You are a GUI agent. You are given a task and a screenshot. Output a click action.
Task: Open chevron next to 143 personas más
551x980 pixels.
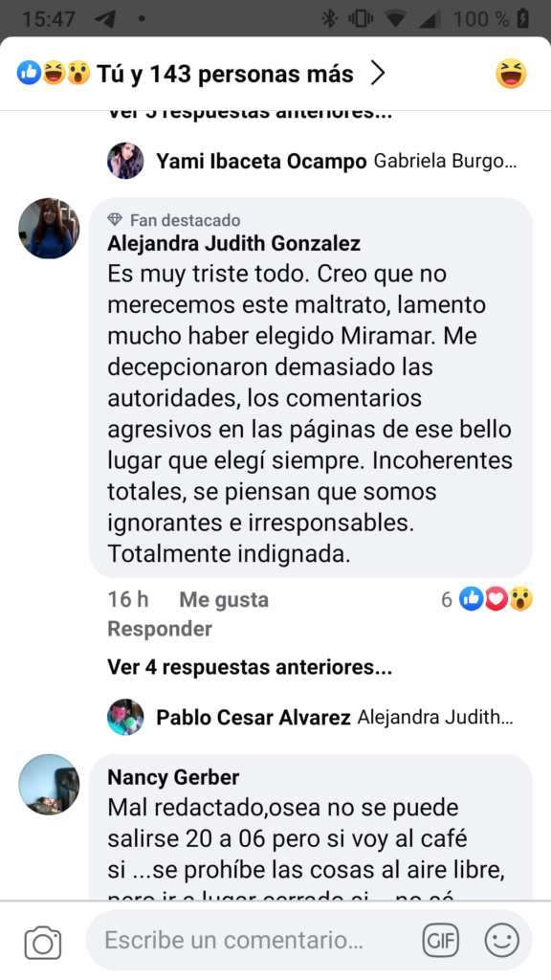pos(377,74)
